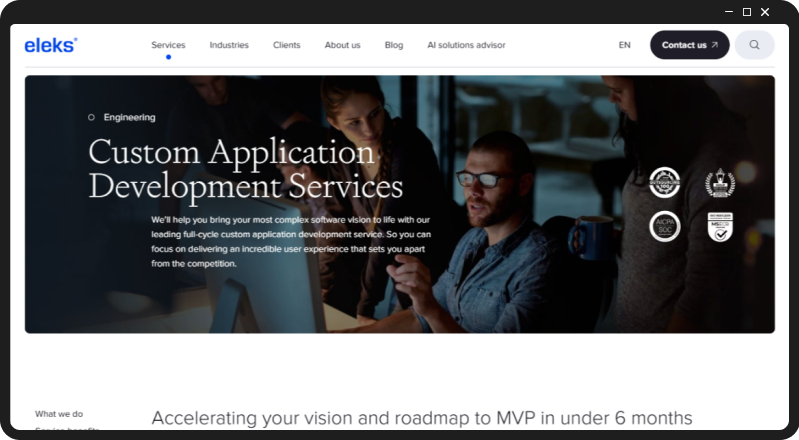The width and height of the screenshot is (799, 440).
Task: Jump to the What we do section
Action: 59,414
